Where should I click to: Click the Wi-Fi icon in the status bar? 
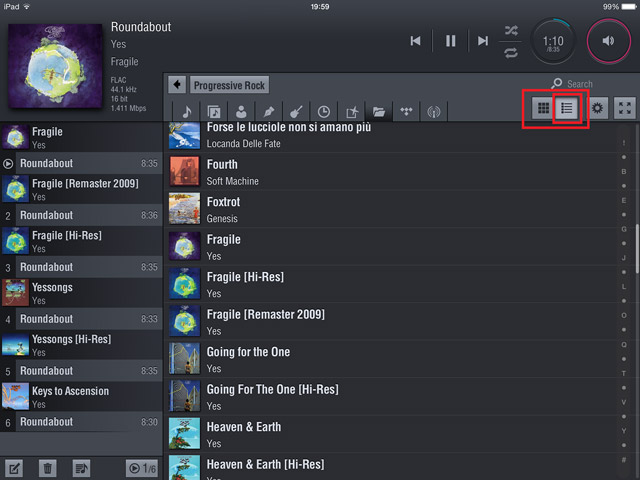[x=27, y=7]
